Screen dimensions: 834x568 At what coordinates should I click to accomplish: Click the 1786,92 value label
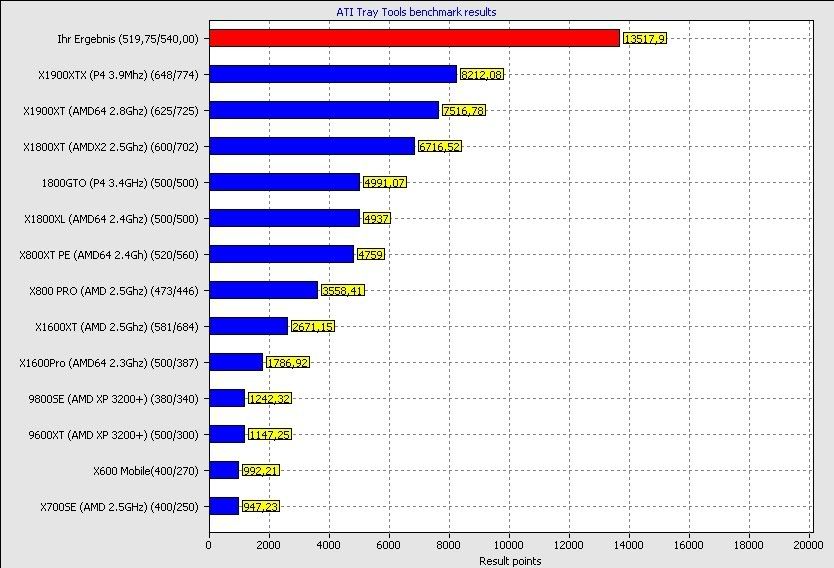click(288, 363)
